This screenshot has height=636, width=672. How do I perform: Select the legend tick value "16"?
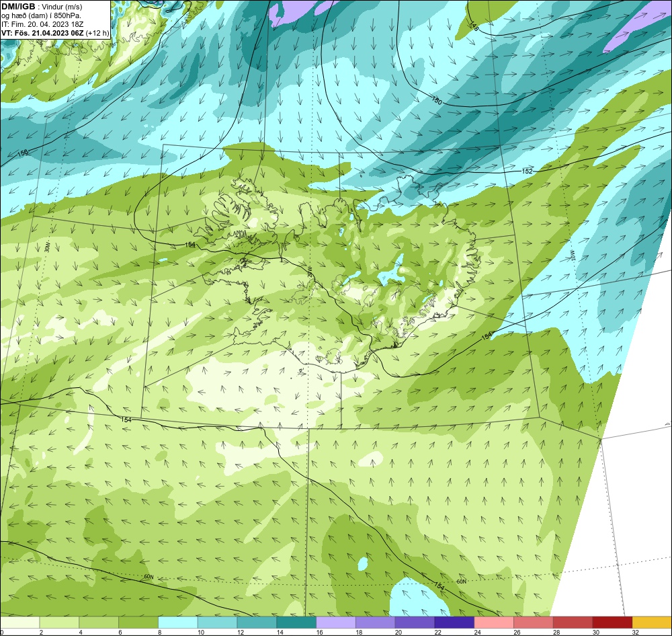(319, 632)
